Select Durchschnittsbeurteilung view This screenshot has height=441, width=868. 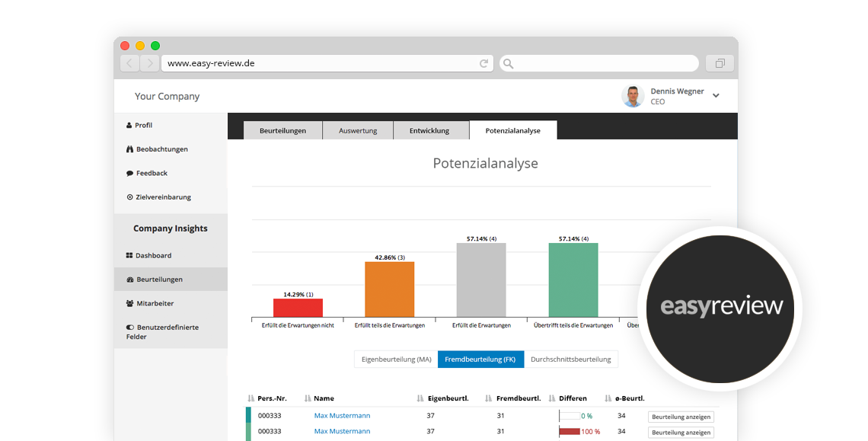[x=571, y=359]
